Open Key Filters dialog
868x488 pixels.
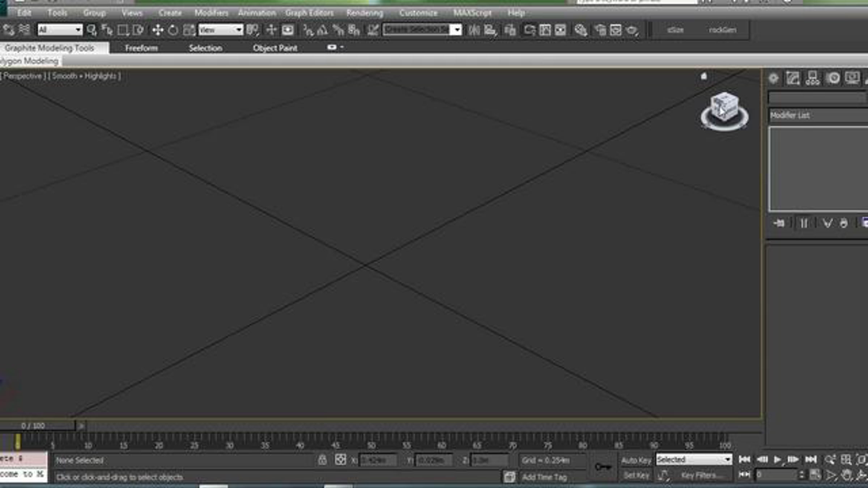pos(702,476)
